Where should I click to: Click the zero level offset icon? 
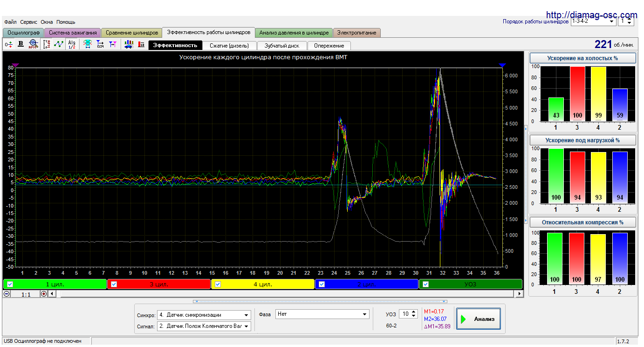(x=8, y=44)
